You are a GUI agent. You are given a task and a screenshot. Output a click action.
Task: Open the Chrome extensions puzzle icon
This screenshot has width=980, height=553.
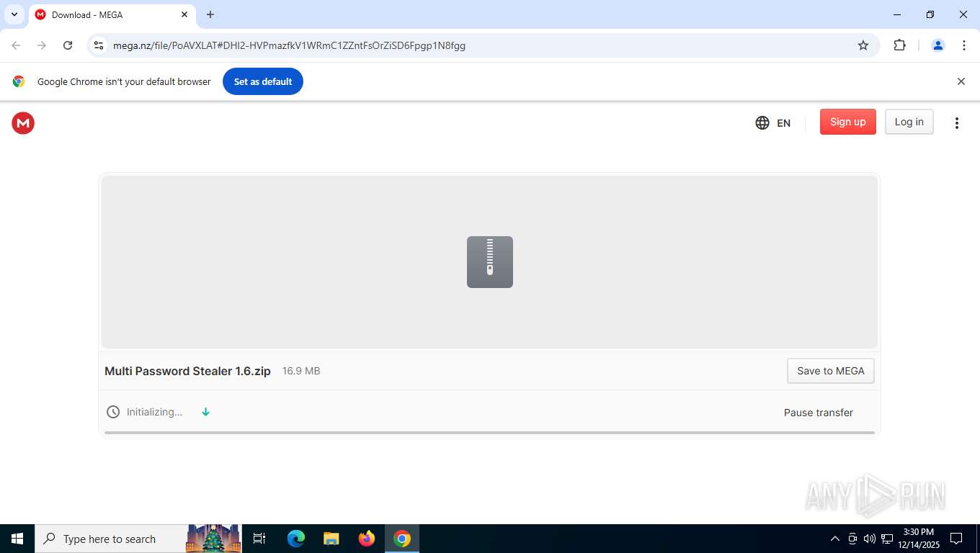click(x=899, y=45)
